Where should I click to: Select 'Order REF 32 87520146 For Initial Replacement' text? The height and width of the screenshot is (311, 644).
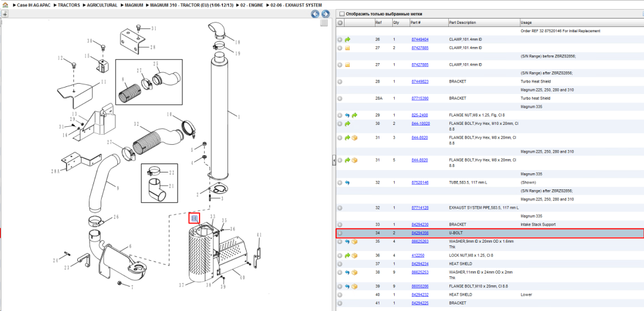pos(560,31)
